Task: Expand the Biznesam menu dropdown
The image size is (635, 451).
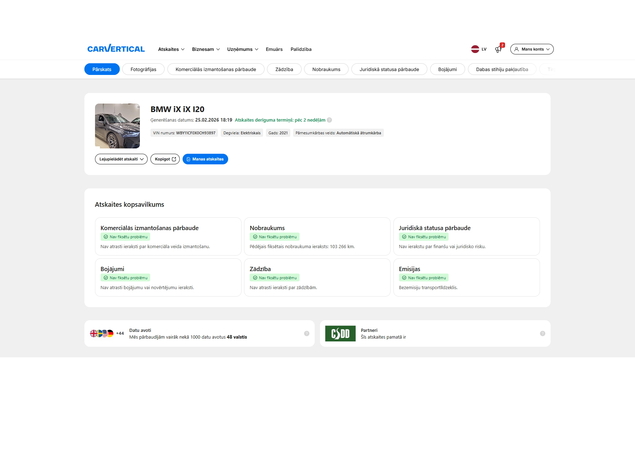Action: click(206, 49)
